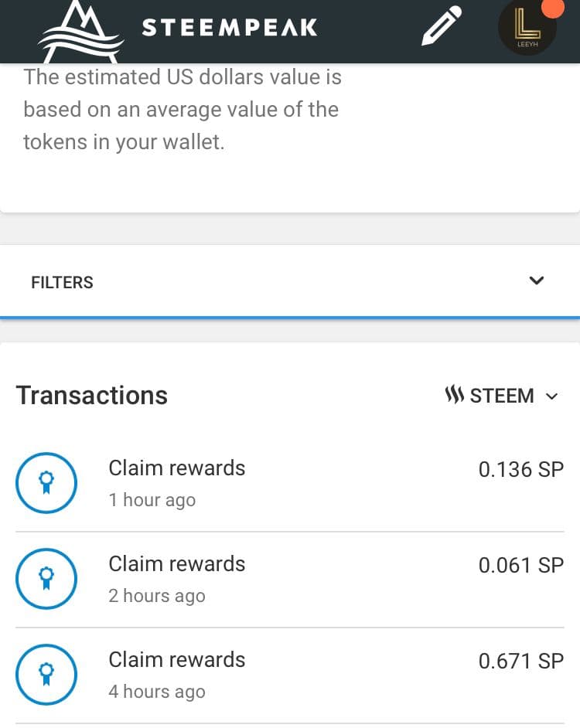The width and height of the screenshot is (580, 728).
Task: Click the 0.136 SP amount
Action: [520, 469]
